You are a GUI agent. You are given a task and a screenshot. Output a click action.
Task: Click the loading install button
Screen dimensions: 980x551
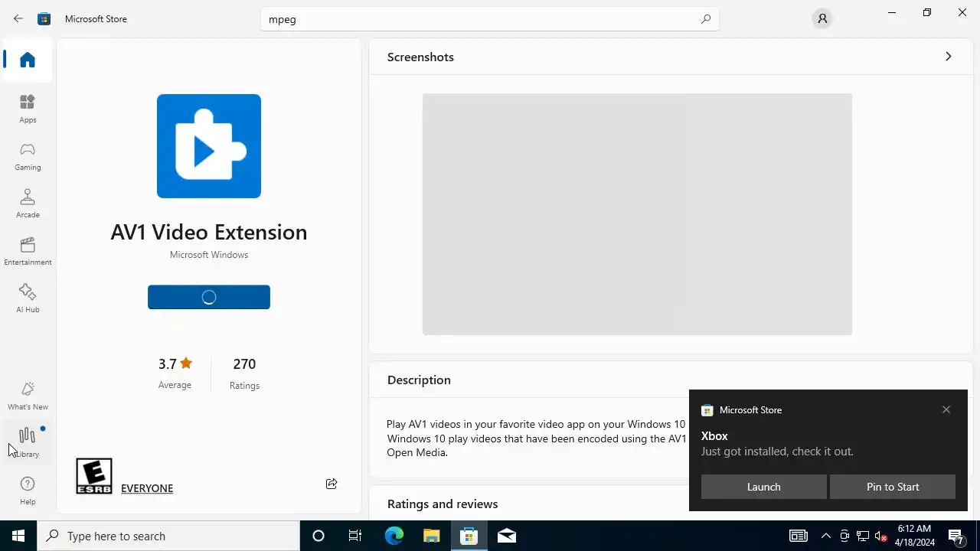tap(209, 297)
